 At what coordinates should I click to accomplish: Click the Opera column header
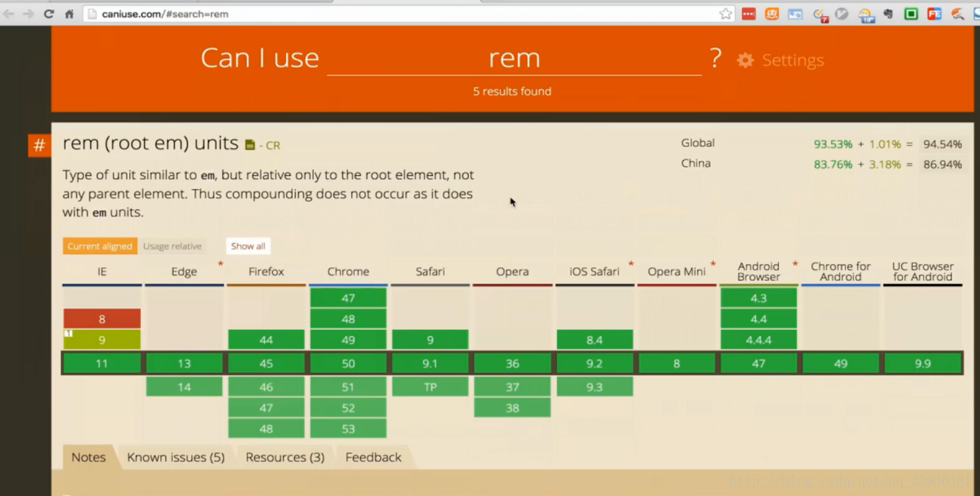[512, 272]
